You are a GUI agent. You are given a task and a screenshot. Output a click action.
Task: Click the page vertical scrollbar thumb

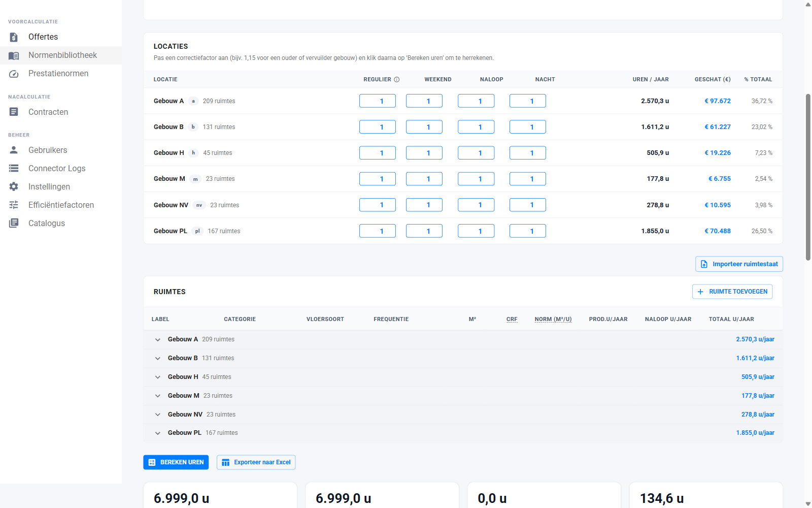coord(808,177)
